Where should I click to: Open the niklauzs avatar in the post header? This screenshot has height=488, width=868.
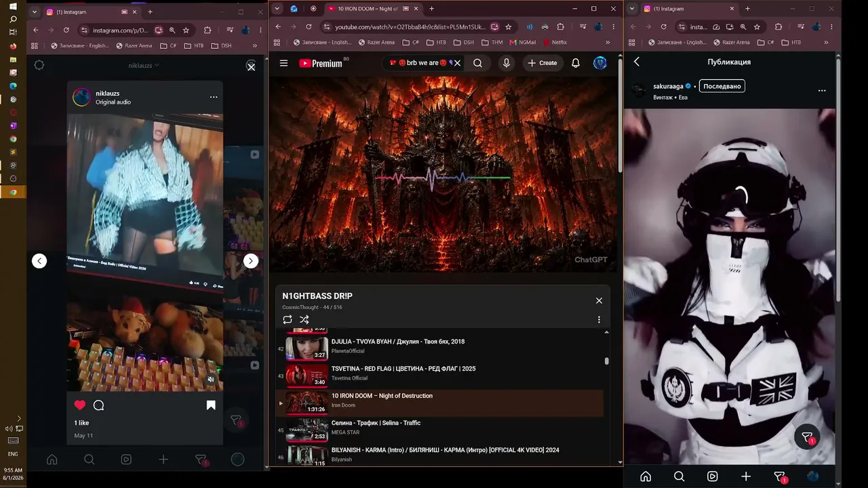[x=81, y=97]
